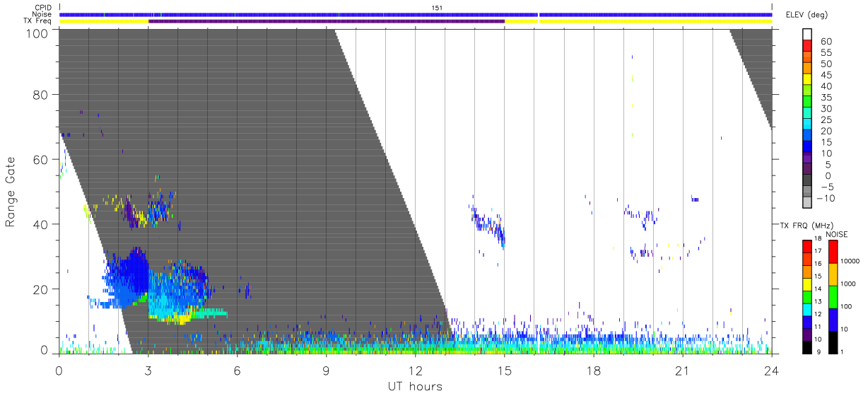
Task: Click the 'Noise' row label at top left
Action: pos(42,14)
